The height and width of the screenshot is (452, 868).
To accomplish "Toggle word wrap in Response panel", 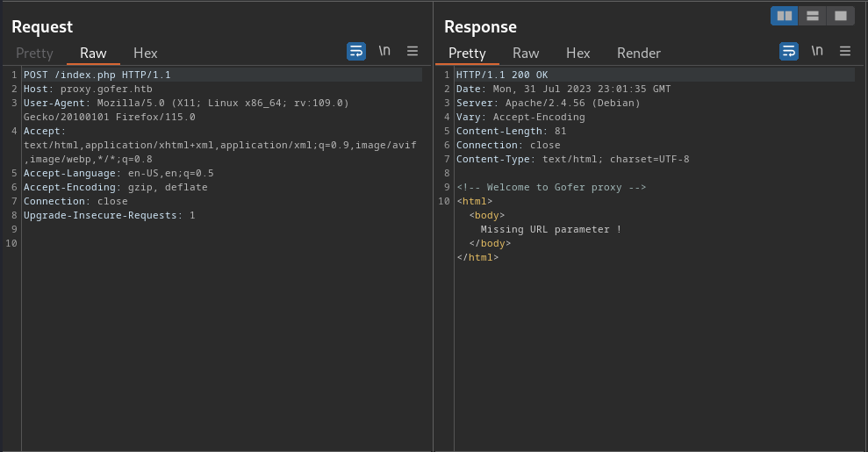I will [789, 52].
